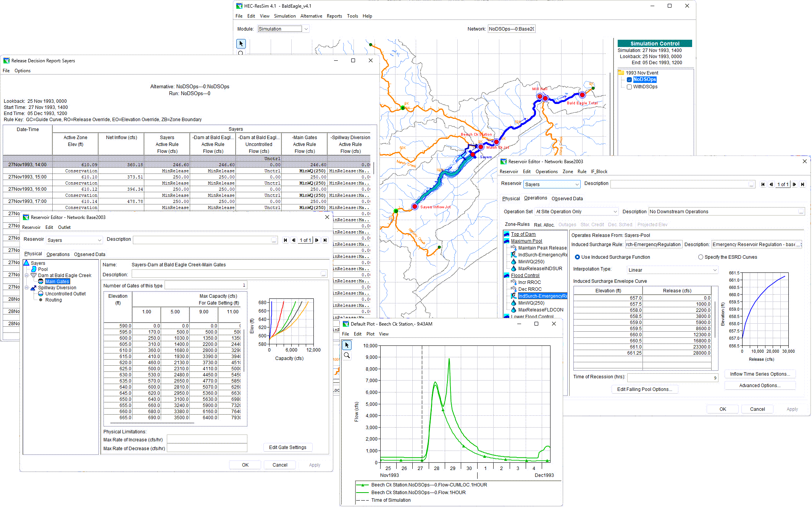
Task: Open Outlet menu in Physical Reservoir Editor
Action: click(x=64, y=227)
